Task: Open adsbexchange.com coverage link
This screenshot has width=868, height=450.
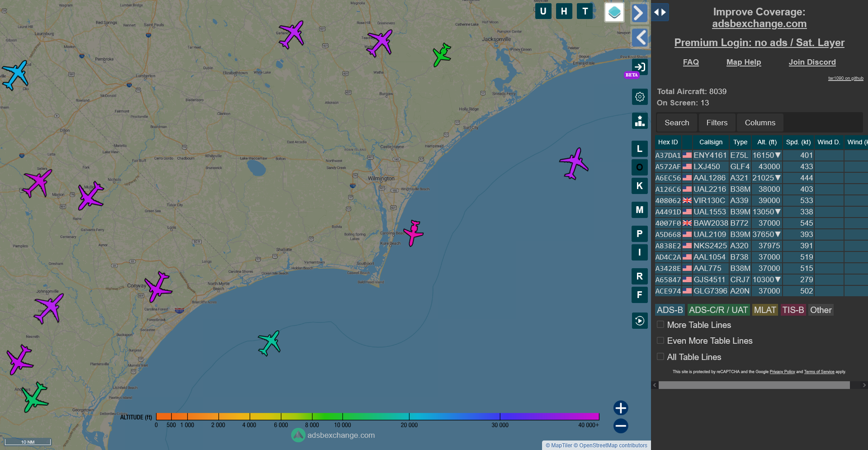Action: [x=759, y=24]
